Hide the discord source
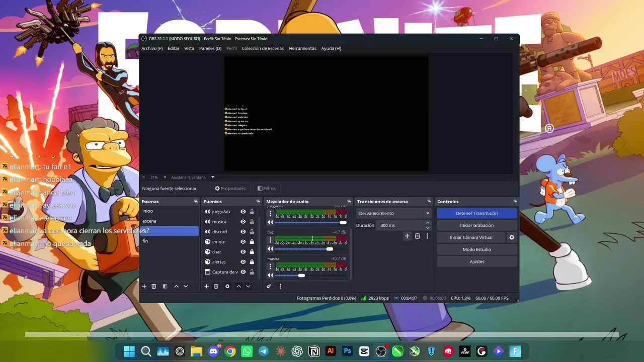This screenshot has width=644, height=362. pos(243,232)
